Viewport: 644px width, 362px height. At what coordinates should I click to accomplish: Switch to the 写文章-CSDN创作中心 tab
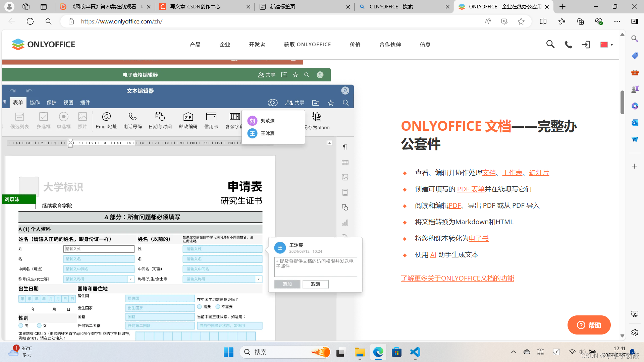pyautogui.click(x=205, y=7)
